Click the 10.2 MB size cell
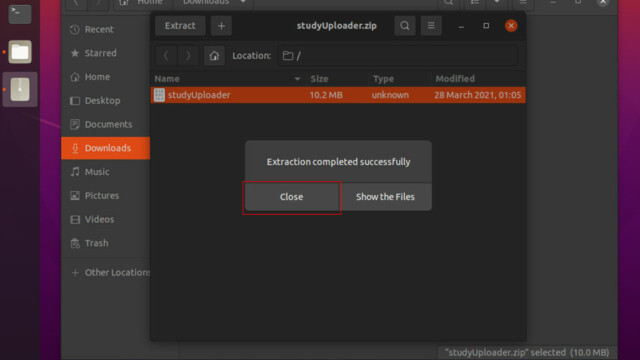Viewport: 640px width, 360px height. pyautogui.click(x=326, y=95)
